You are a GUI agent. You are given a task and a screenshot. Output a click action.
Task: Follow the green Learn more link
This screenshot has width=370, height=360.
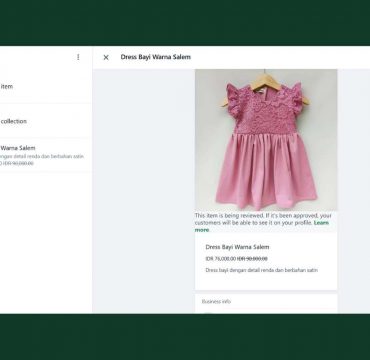pos(262,226)
